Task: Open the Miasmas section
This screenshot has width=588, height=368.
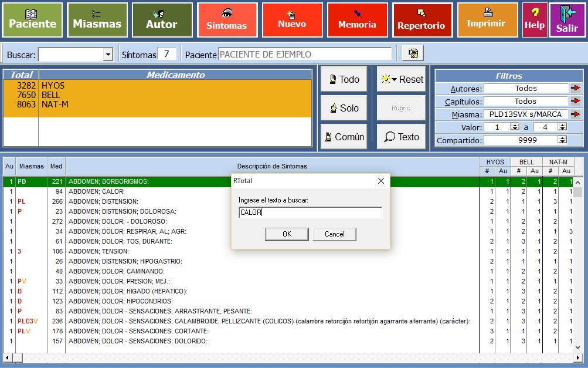Action: pos(97,20)
